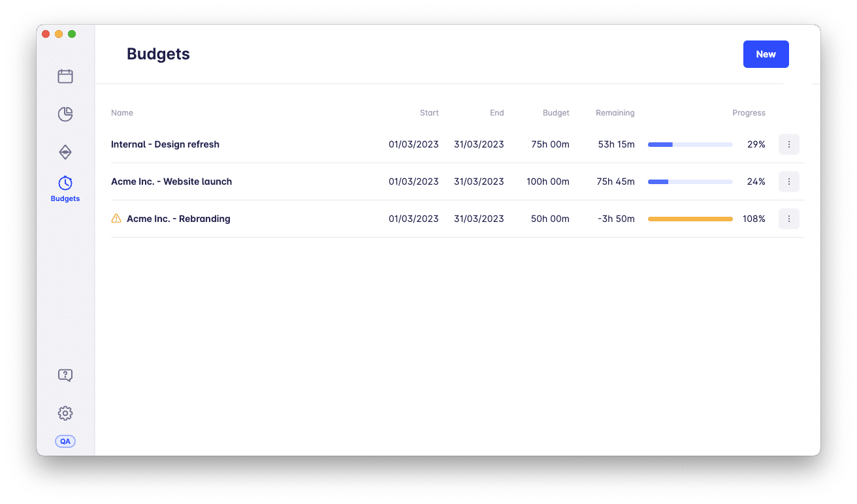Click the 29% progress bar
The image size is (857, 504).
point(690,144)
